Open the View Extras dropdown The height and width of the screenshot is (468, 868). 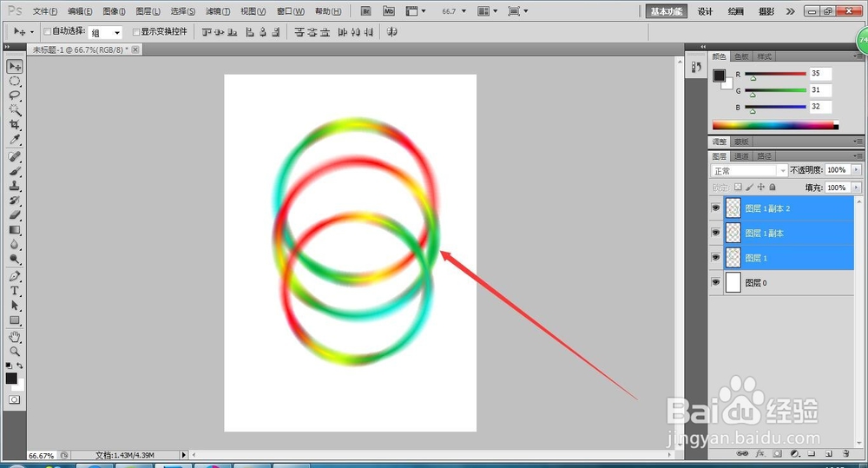pos(416,11)
